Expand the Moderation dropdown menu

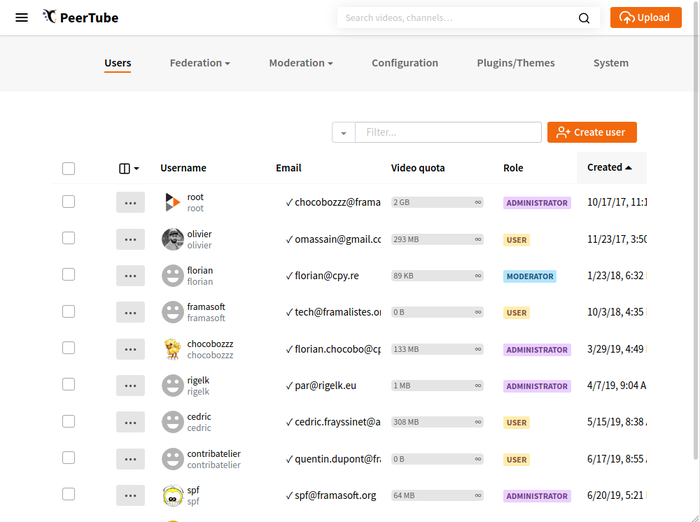click(300, 63)
